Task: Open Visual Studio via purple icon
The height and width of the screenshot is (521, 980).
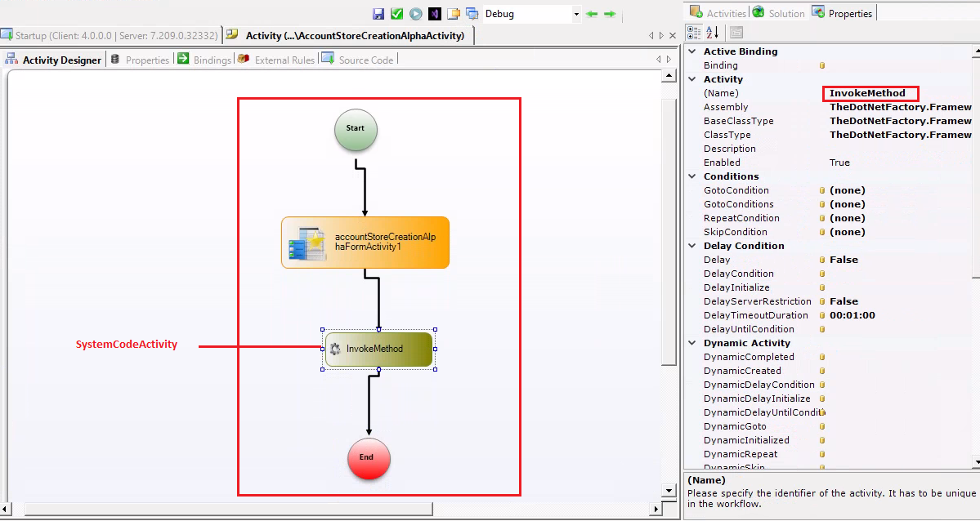Action: coord(434,14)
